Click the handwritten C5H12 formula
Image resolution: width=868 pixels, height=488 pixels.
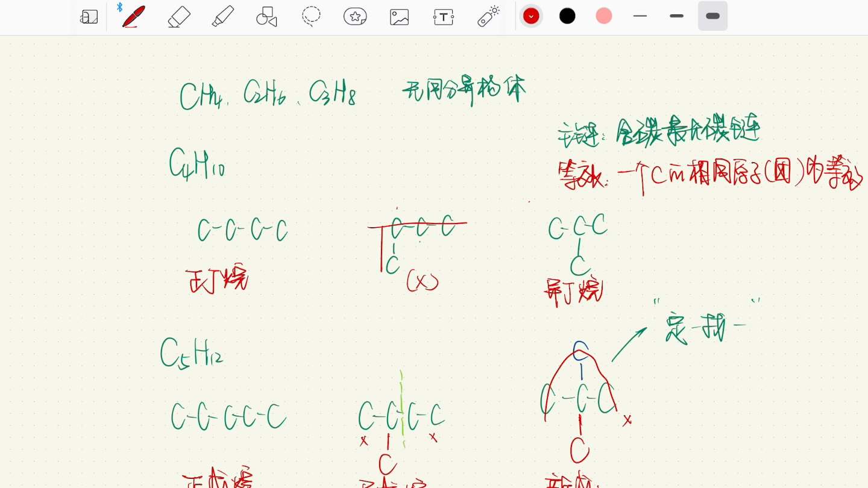click(x=192, y=352)
